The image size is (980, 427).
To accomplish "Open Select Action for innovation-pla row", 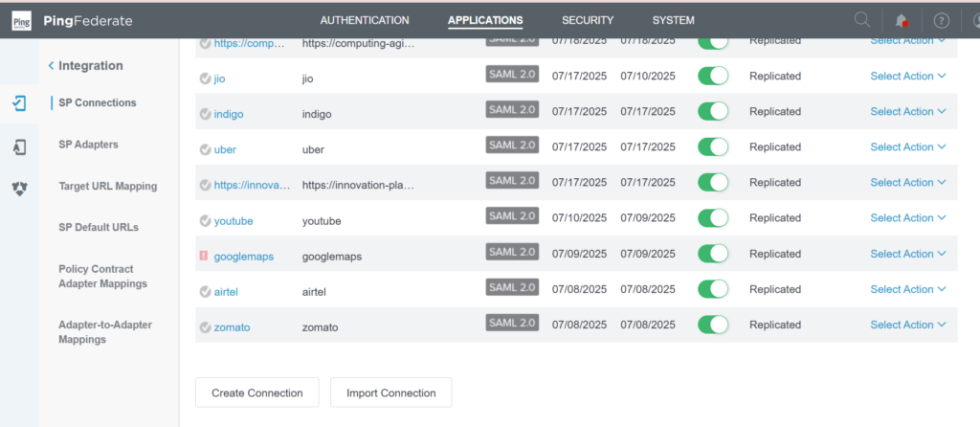I will (x=908, y=183).
